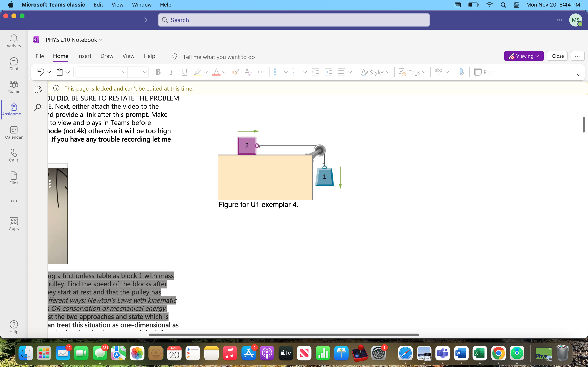Viewport: 588px width, 367px height.
Task: Expand the ribbon overflow chevron on the right
Action: point(579,75)
